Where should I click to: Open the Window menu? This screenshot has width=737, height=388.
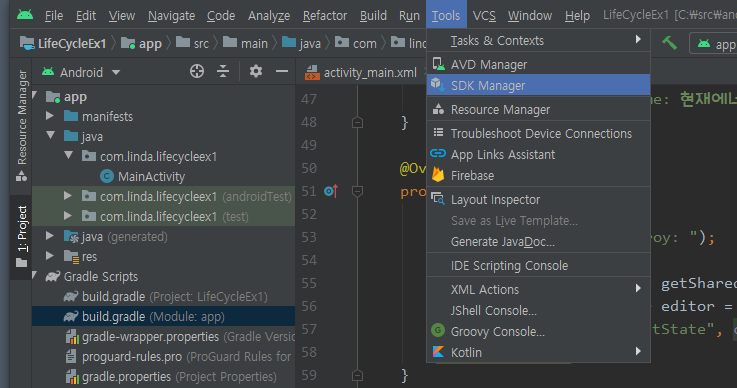[530, 16]
